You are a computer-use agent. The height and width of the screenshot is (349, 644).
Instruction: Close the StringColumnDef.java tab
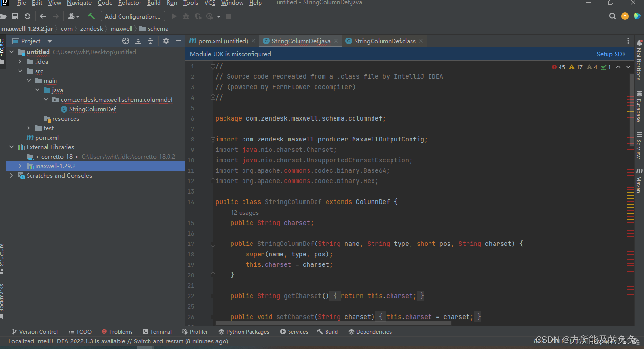tap(336, 41)
